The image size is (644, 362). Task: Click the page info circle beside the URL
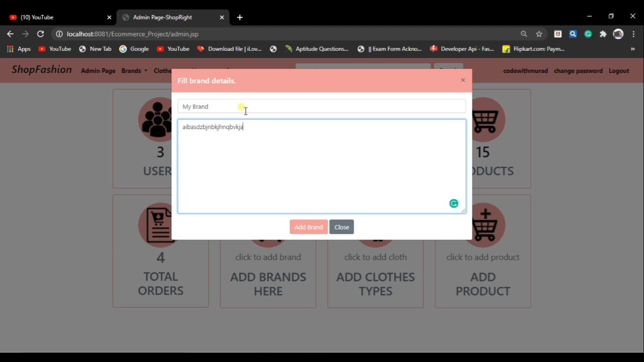pos(59,34)
